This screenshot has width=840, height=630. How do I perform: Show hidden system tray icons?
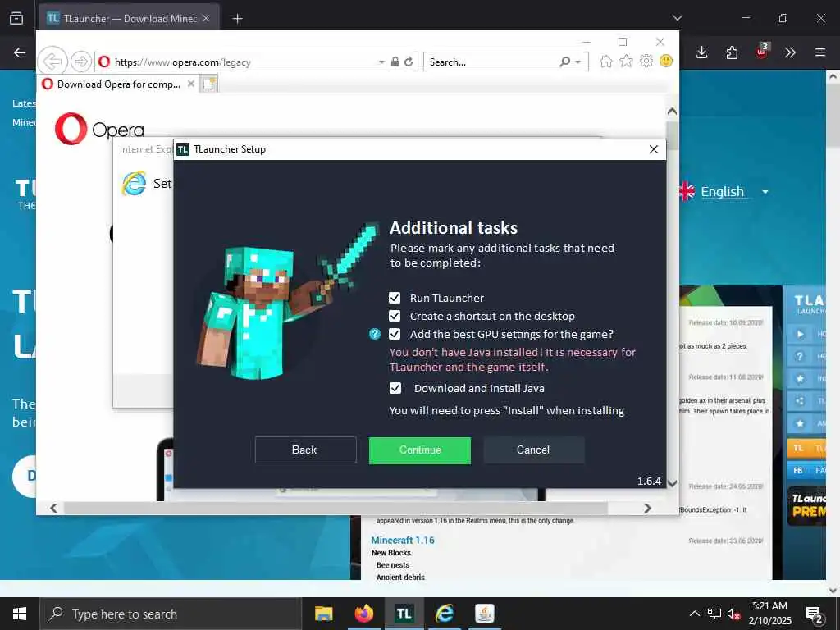694,614
